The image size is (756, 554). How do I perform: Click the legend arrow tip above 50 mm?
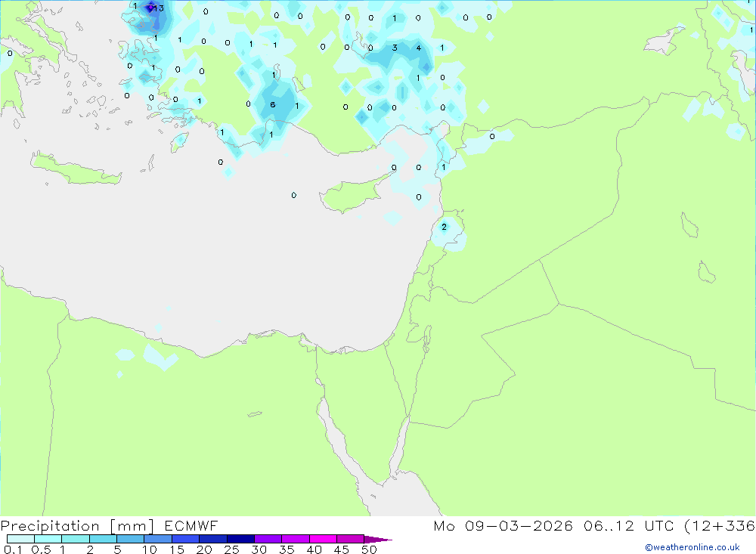click(378, 539)
